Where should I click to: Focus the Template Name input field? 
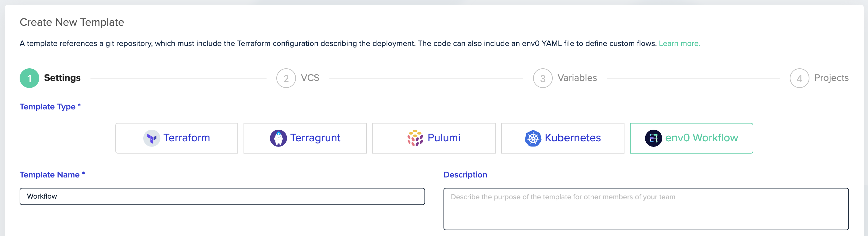(222, 196)
